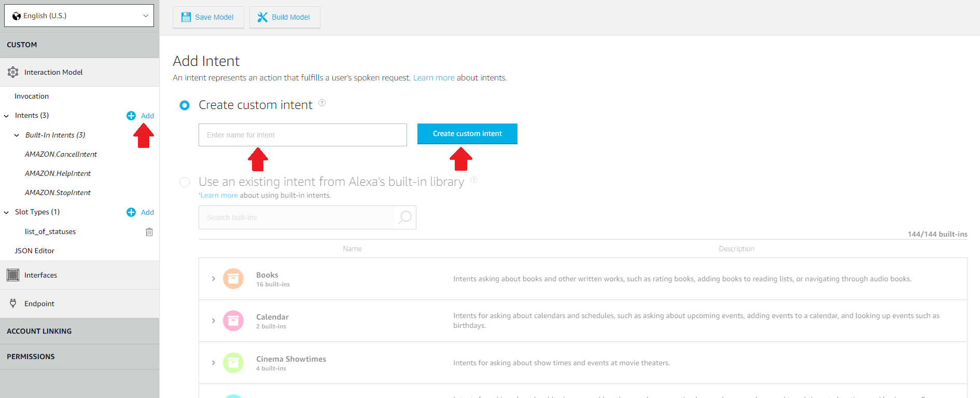This screenshot has width=980, height=398.
Task: Collapse the Built-In Intents tree section
Action: [17, 135]
